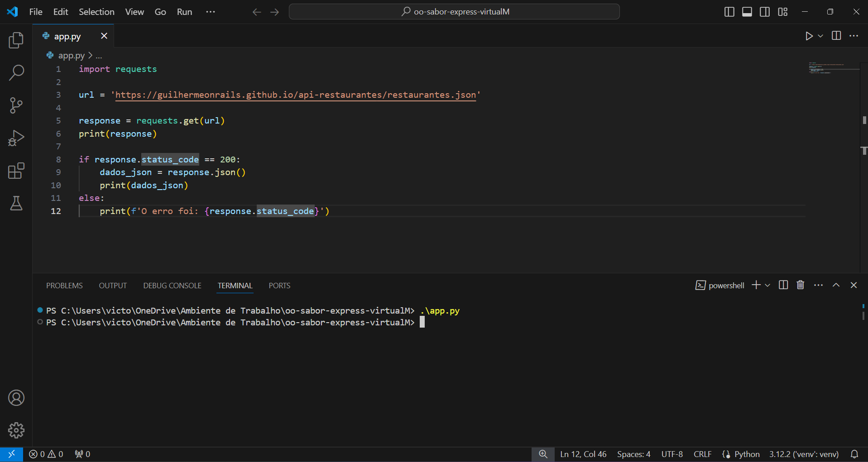Expand the Run button dropdown arrow

tap(820, 36)
